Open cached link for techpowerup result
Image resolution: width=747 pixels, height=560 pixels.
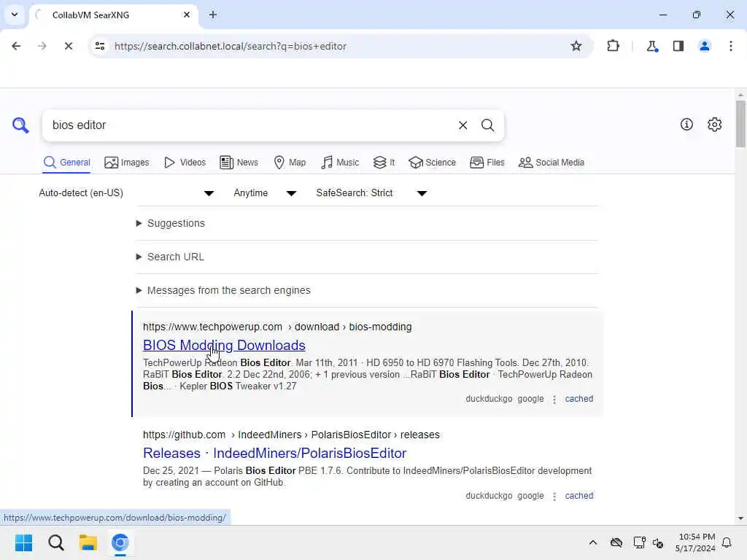click(578, 399)
